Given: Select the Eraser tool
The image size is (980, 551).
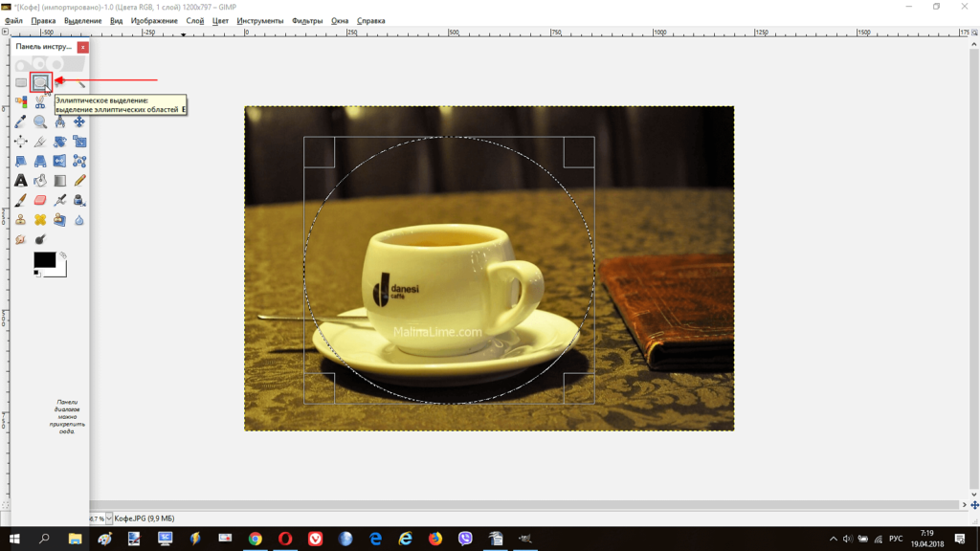Looking at the screenshot, I should coord(40,200).
